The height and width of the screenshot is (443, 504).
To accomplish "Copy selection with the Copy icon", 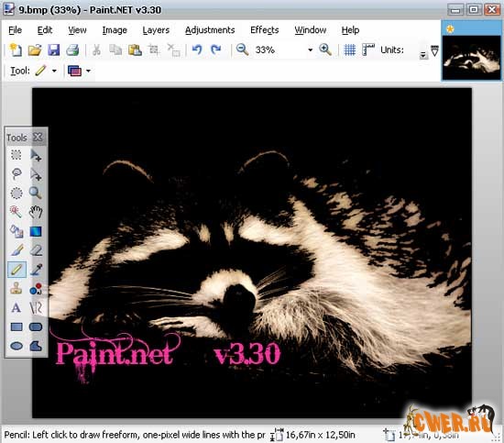I will (x=115, y=50).
